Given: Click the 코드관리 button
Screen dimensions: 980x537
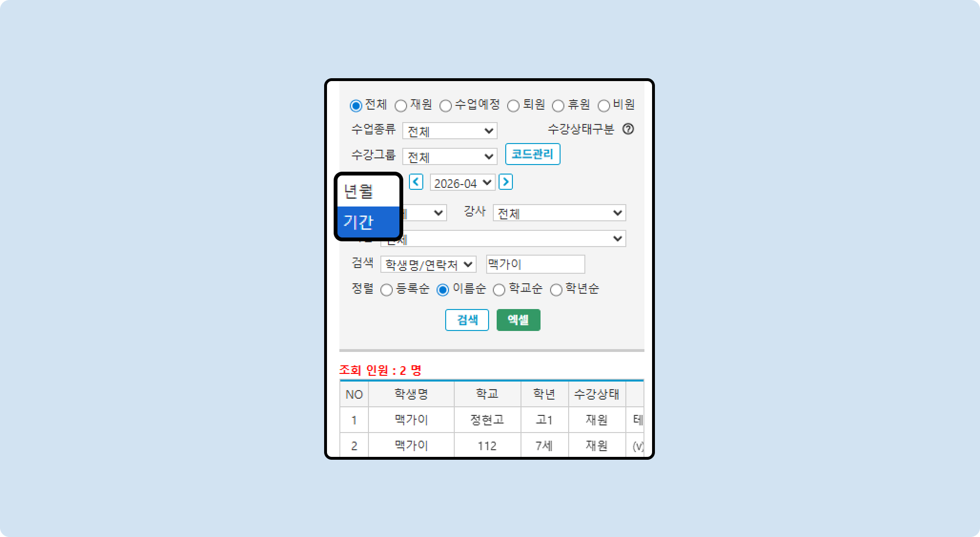Looking at the screenshot, I should tap(532, 154).
